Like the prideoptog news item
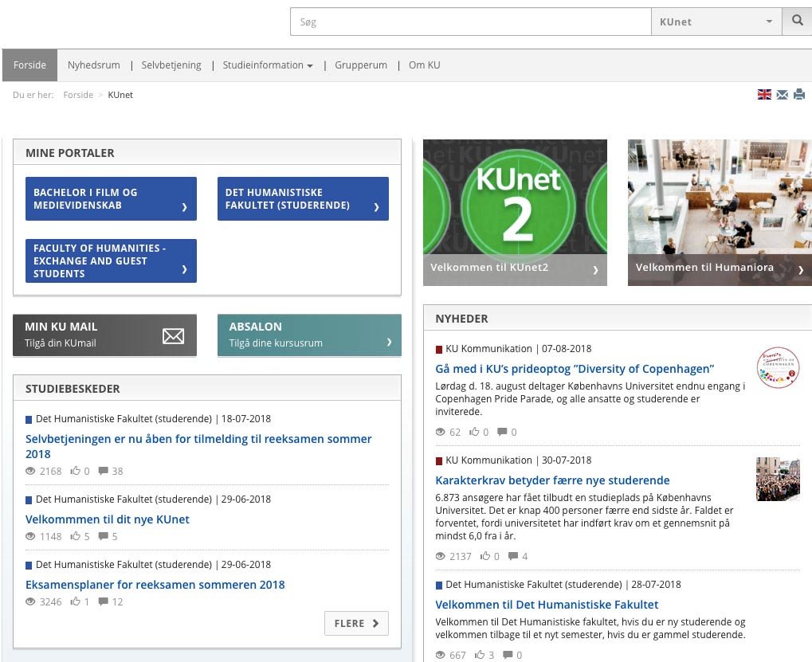This screenshot has height=662, width=812. (474, 431)
